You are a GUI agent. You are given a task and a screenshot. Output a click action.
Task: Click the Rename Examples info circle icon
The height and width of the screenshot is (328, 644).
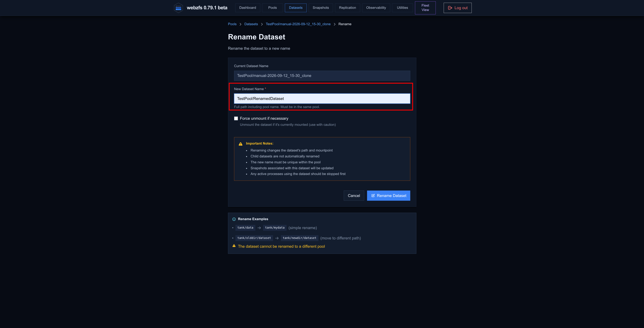tap(234, 219)
